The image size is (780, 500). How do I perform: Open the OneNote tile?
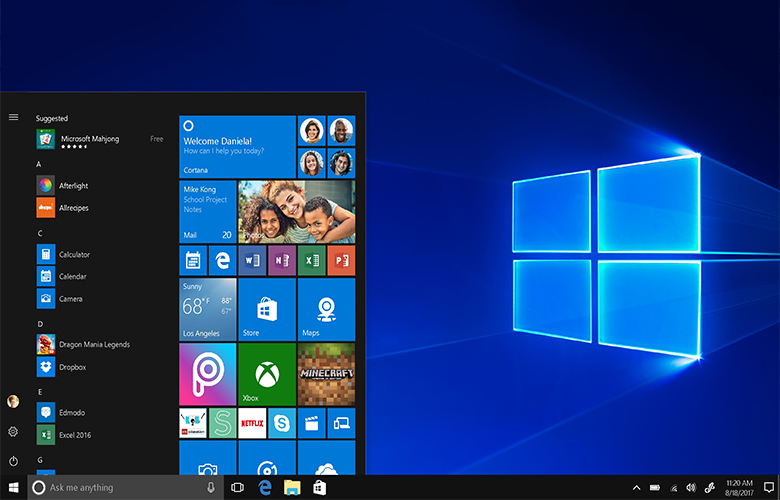tap(282, 260)
